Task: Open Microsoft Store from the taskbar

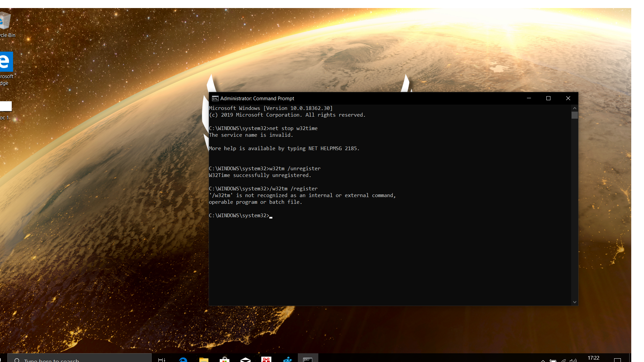Action: coord(224,360)
